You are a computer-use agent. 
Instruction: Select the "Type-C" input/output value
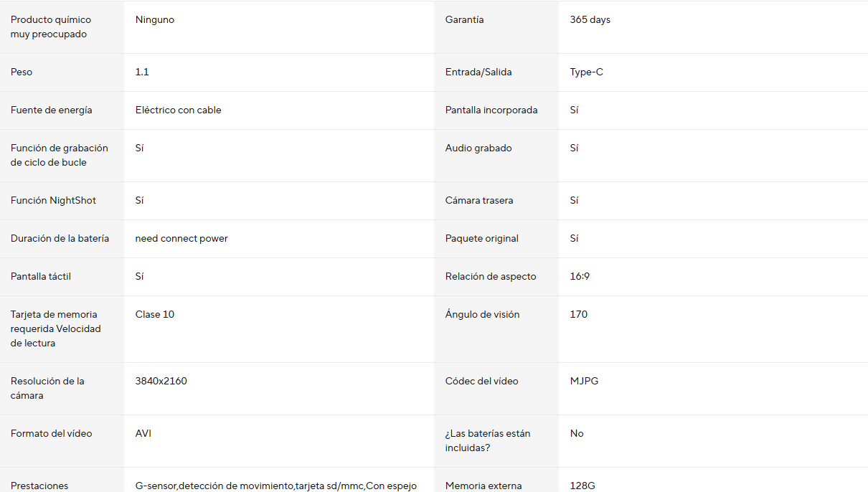click(586, 72)
